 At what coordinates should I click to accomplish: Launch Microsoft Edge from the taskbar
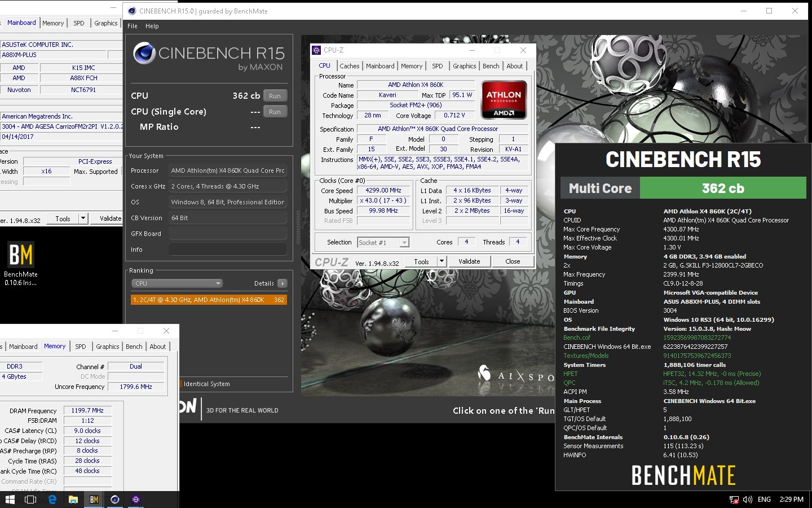[x=52, y=500]
